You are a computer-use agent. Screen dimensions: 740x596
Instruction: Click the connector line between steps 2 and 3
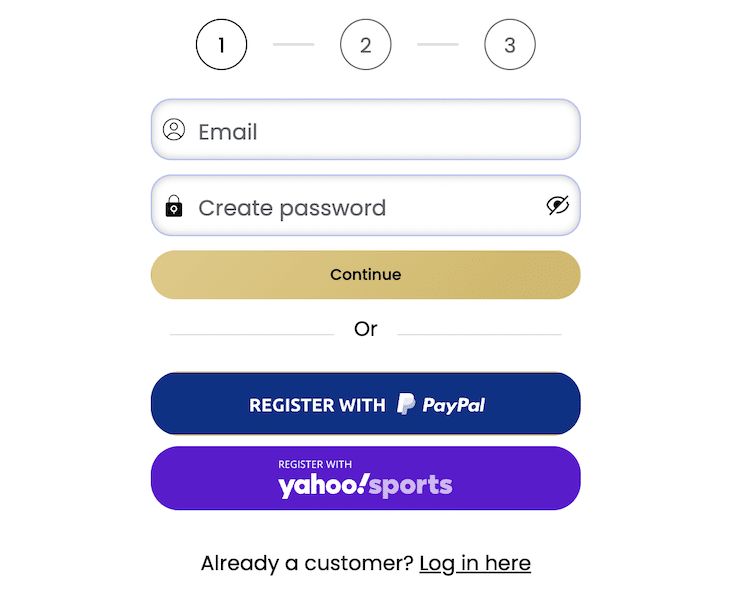pyautogui.click(x=438, y=44)
